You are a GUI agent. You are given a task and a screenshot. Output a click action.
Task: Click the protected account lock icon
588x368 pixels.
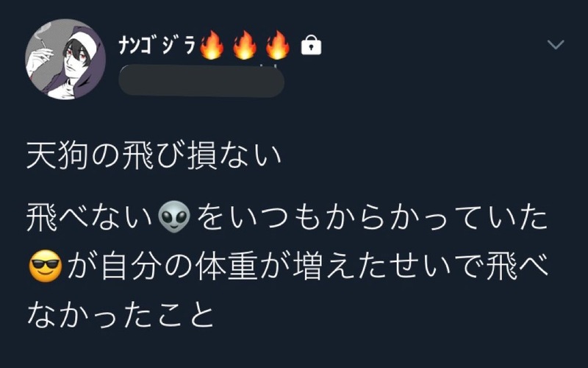tap(311, 45)
